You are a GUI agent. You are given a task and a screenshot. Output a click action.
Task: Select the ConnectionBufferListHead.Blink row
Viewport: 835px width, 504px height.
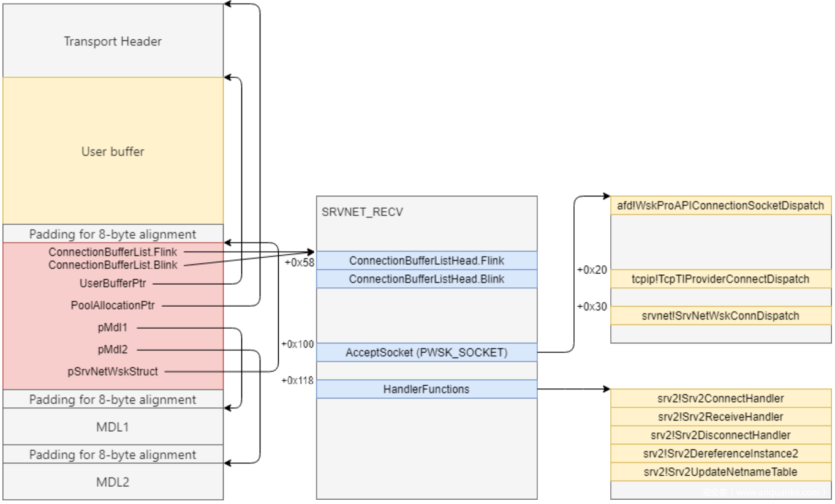pyautogui.click(x=426, y=279)
